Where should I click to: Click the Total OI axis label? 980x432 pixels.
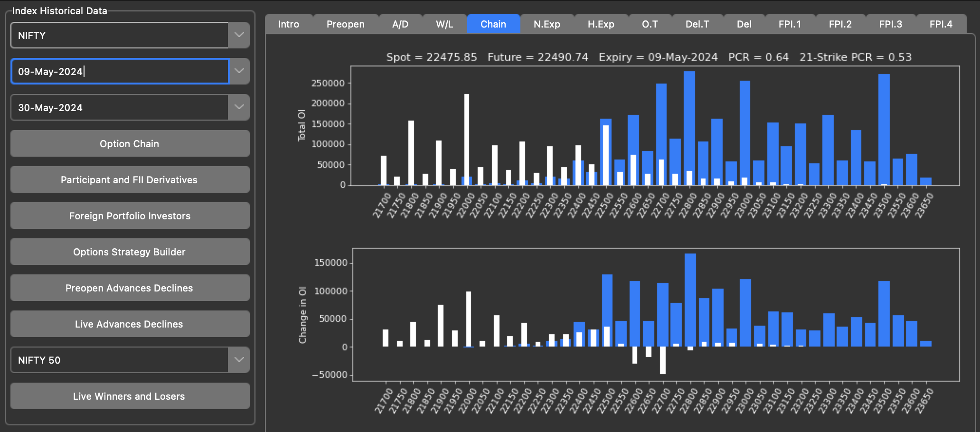[x=302, y=125]
